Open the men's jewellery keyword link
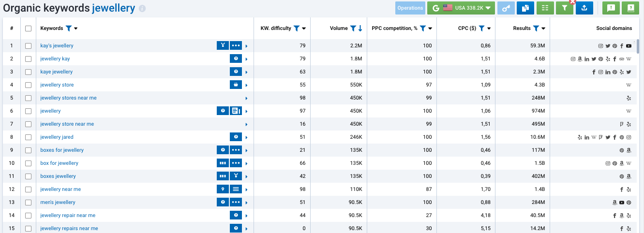 pyautogui.click(x=58, y=202)
